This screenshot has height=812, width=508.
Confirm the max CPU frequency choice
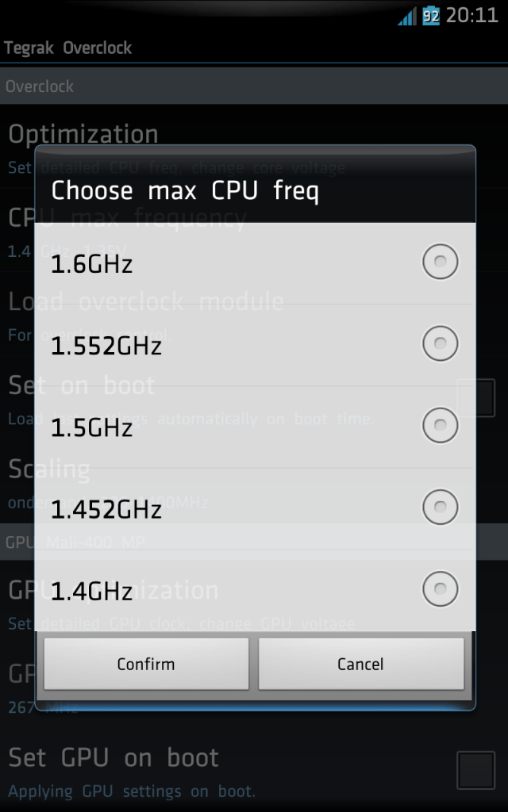point(146,664)
